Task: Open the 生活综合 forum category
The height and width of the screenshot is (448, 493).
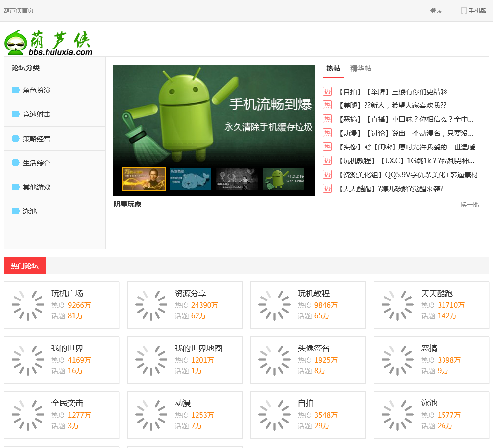Action: 37,163
